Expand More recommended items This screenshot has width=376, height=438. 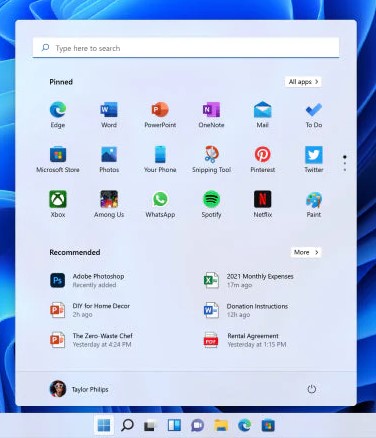click(306, 252)
